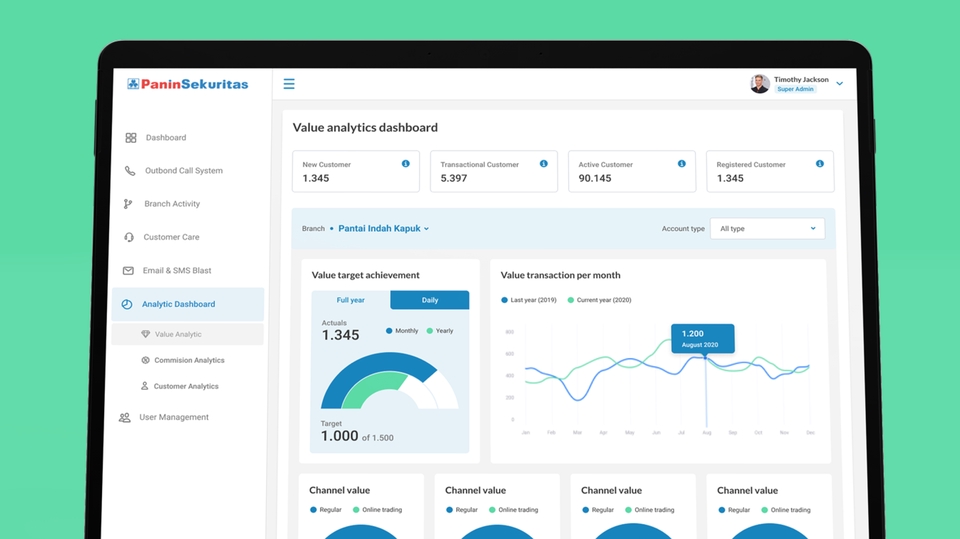960x539 pixels.
Task: Click the Outbond Call System phone icon
Action: (130, 171)
